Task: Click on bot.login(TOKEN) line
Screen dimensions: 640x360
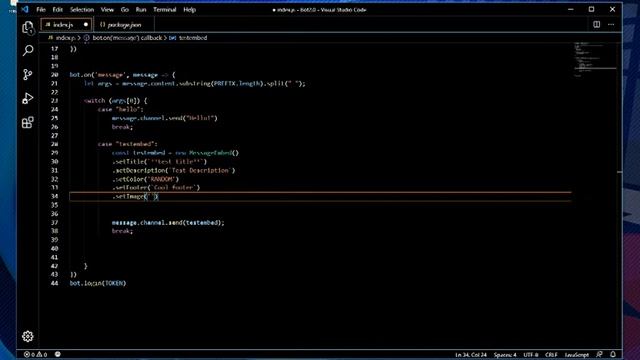Action: pos(98,283)
